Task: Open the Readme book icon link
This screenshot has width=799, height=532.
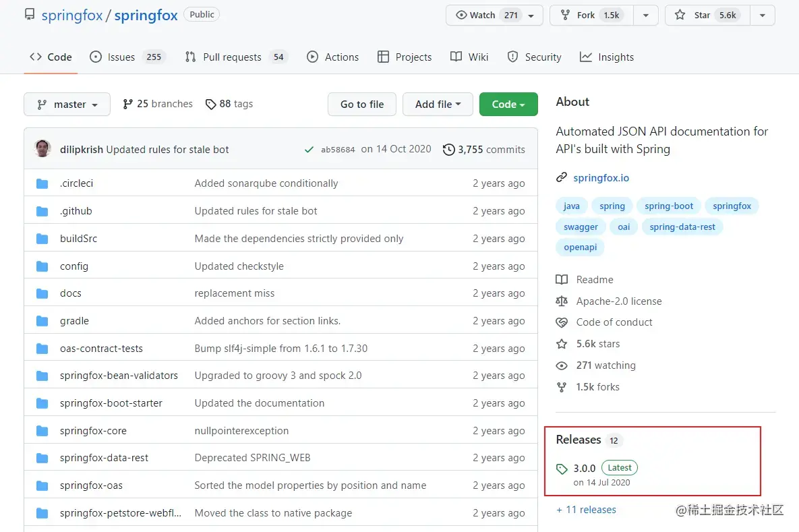Action: (x=562, y=279)
